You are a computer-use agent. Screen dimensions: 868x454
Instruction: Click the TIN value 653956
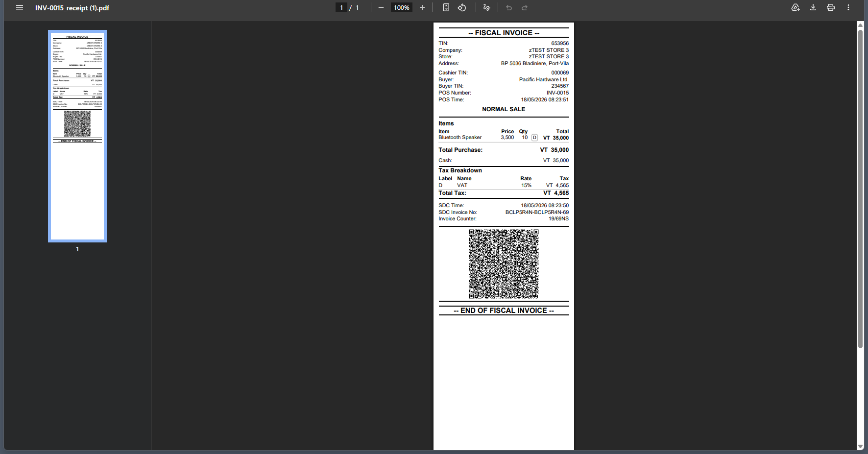pyautogui.click(x=560, y=43)
